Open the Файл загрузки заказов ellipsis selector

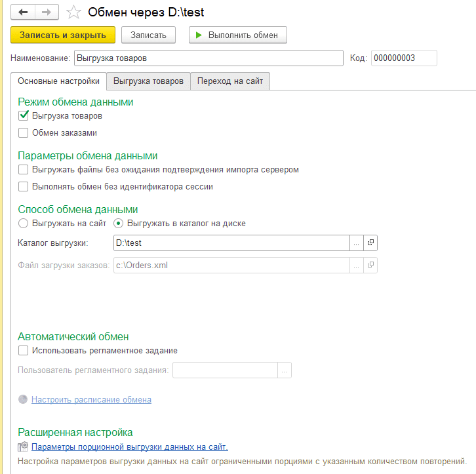(357, 266)
